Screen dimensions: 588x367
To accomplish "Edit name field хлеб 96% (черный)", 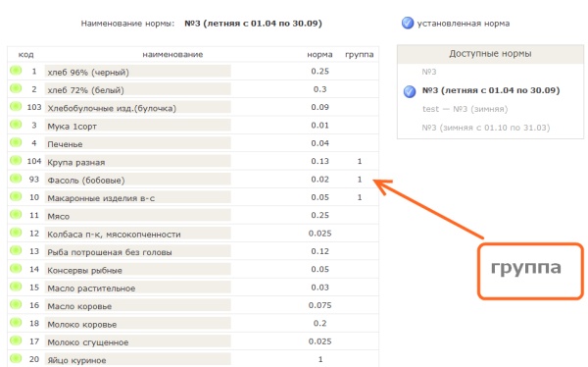I will (x=137, y=72).
